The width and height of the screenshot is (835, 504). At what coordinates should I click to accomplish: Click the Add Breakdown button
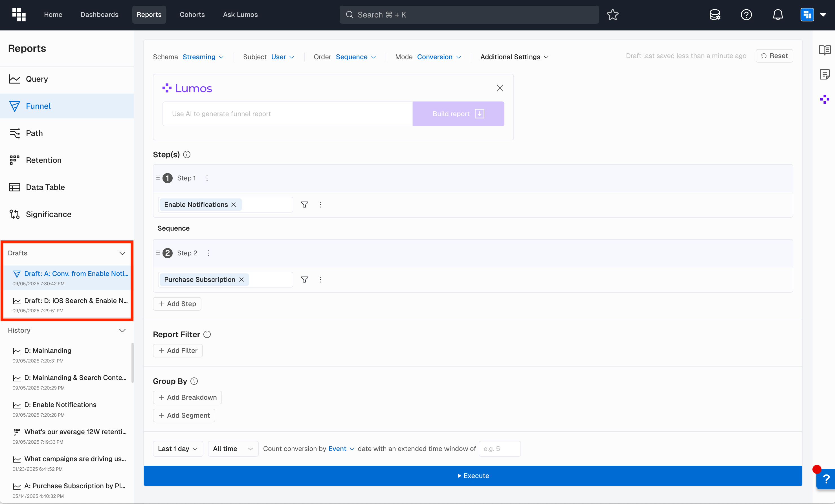point(187,397)
